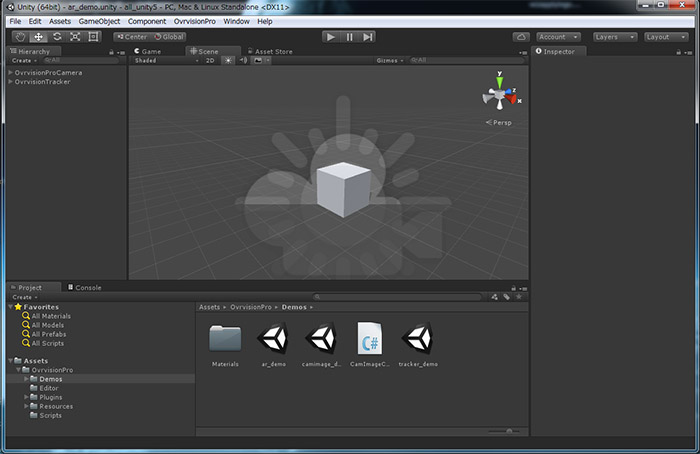Open the Layers dropdown
This screenshot has height=454, width=700.
tap(613, 37)
